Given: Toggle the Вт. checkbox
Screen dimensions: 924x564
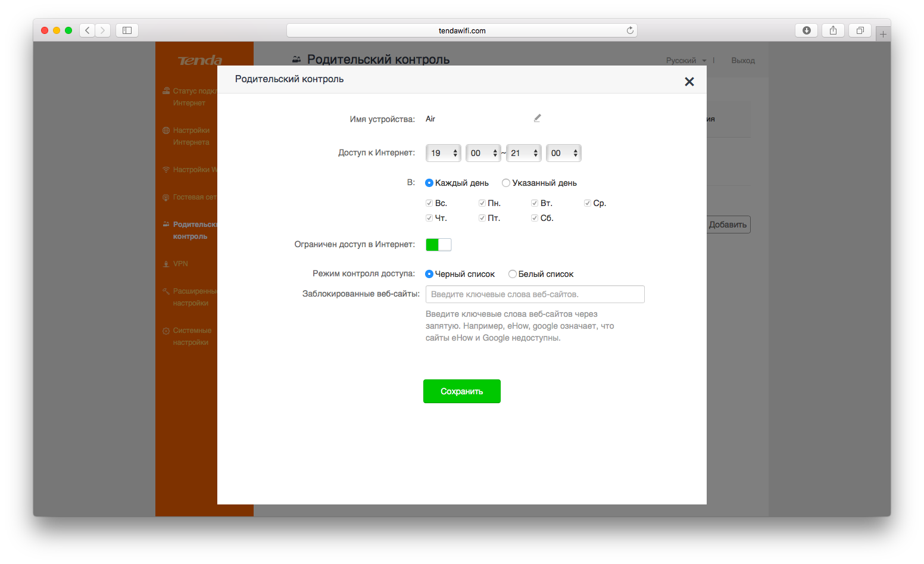Looking at the screenshot, I should pyautogui.click(x=535, y=203).
